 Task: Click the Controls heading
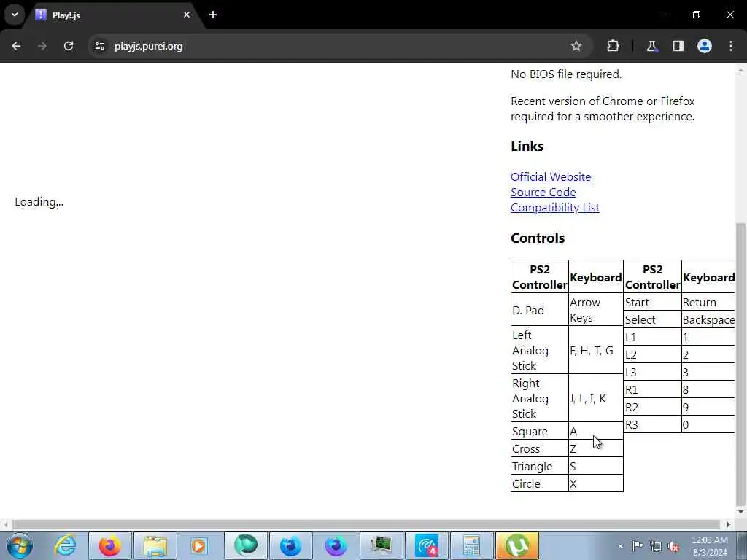click(x=538, y=238)
